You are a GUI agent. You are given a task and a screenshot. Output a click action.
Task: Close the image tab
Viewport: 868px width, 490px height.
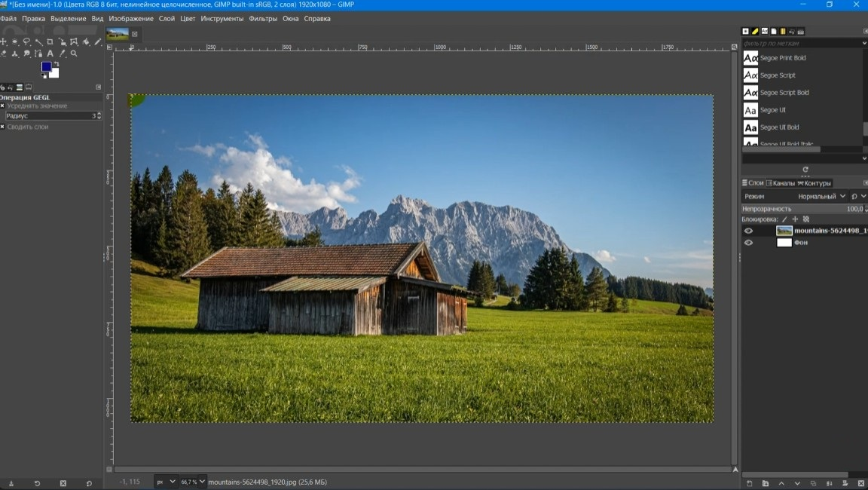pos(135,35)
